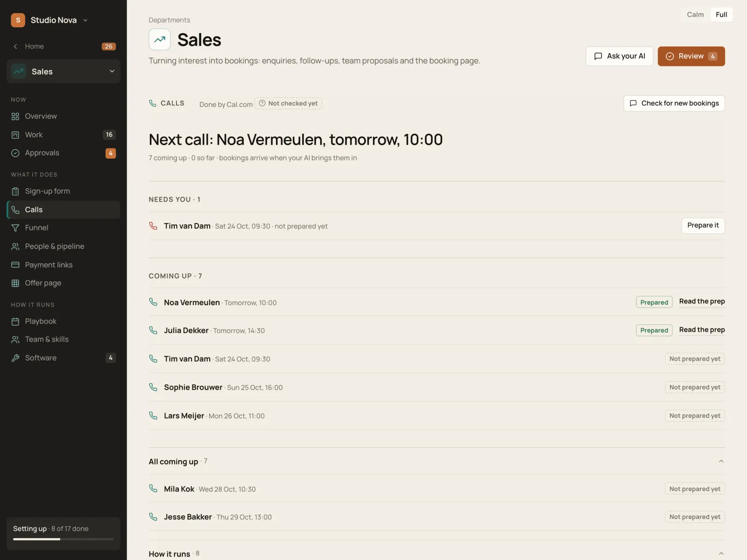Go back to Home
The width and height of the screenshot is (747, 560).
[63, 46]
